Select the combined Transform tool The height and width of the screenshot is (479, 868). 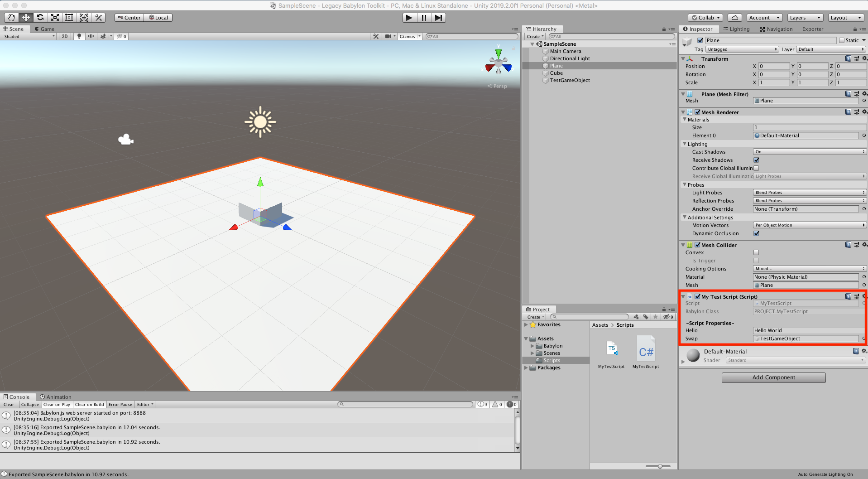click(84, 18)
